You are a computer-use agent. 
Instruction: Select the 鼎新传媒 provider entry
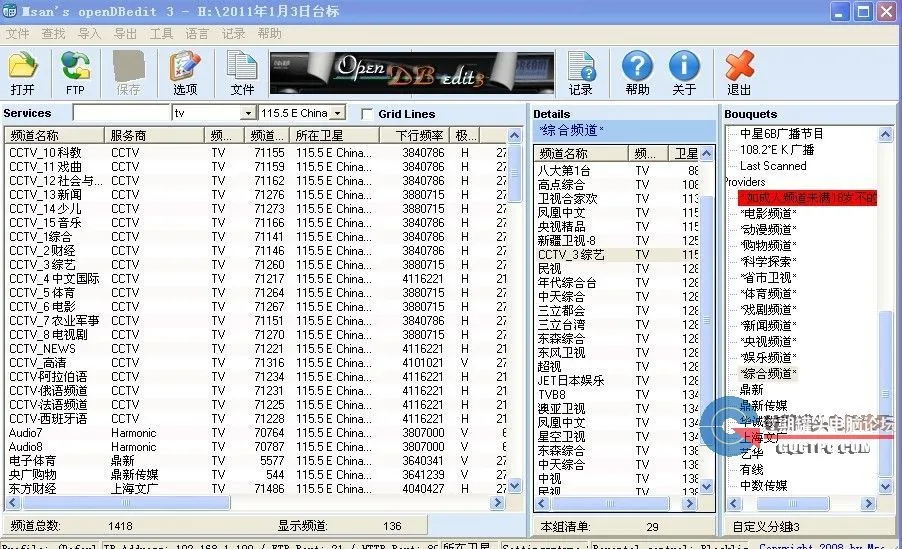point(763,406)
